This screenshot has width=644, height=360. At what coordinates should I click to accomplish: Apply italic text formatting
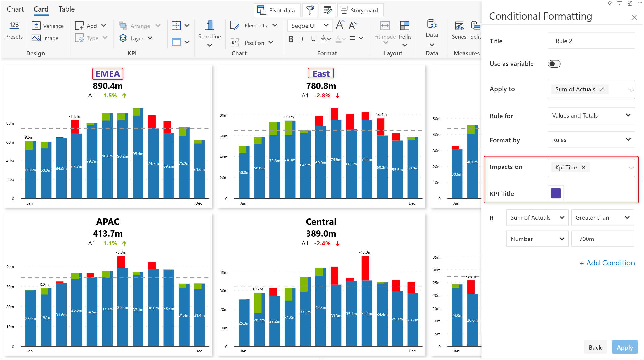(302, 39)
